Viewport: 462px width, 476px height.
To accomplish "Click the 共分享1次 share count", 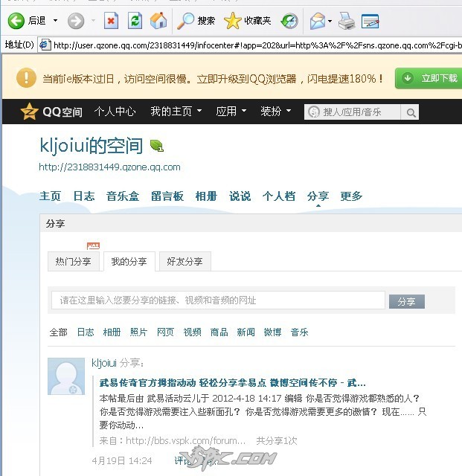I will pos(277,440).
